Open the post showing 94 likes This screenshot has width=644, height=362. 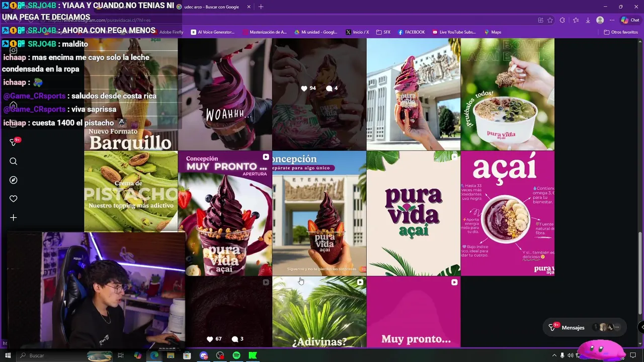pos(319,95)
